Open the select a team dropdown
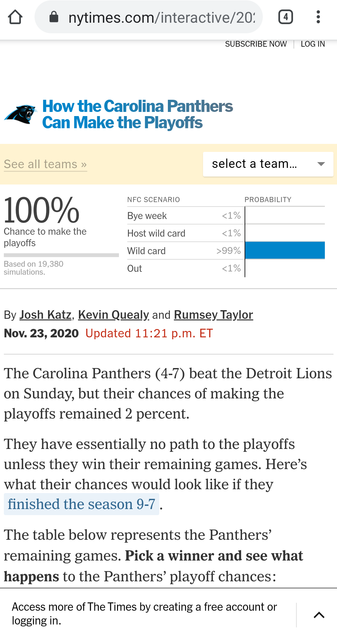The image size is (337, 644). point(268,164)
